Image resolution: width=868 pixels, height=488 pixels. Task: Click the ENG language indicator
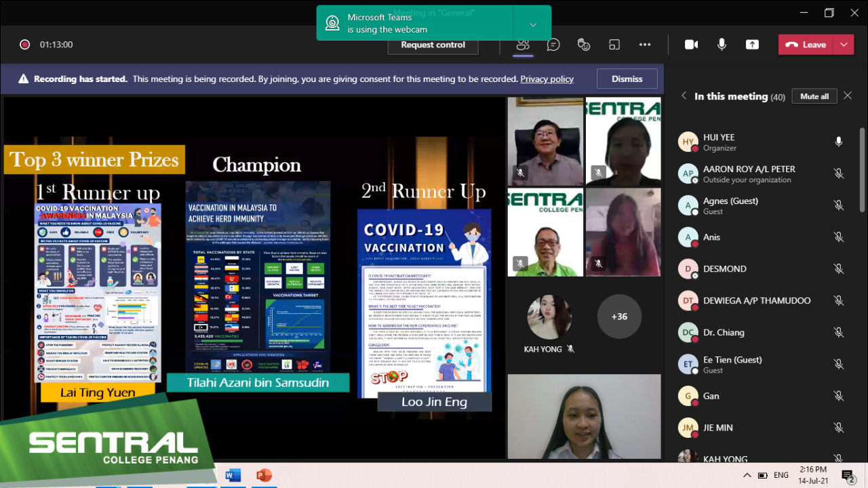tap(781, 475)
